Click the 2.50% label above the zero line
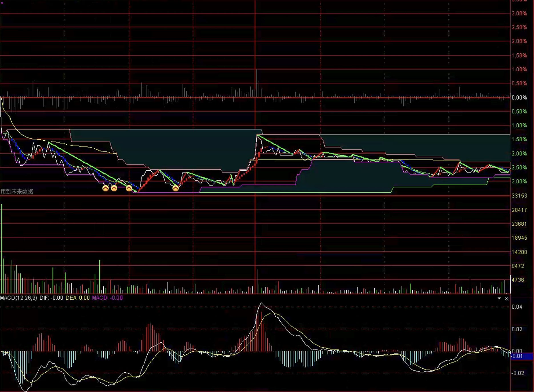 pos(519,27)
